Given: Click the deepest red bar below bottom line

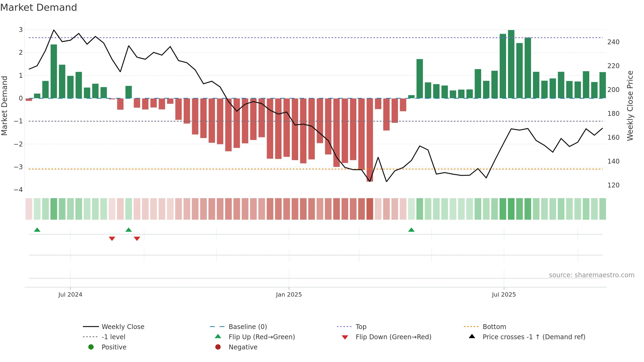Looking at the screenshot, I should [370, 140].
